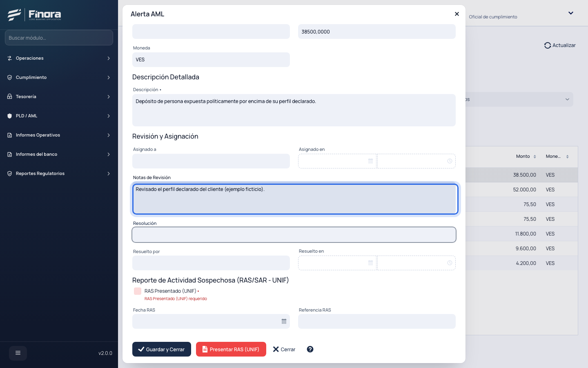Expand the Operaciones menu chevron
This screenshot has width=588, height=368.
(x=109, y=58)
